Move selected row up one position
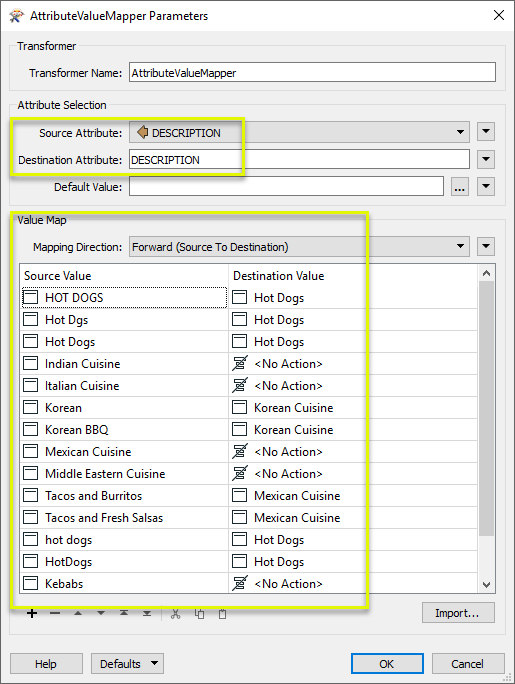515x684 pixels. click(78, 614)
